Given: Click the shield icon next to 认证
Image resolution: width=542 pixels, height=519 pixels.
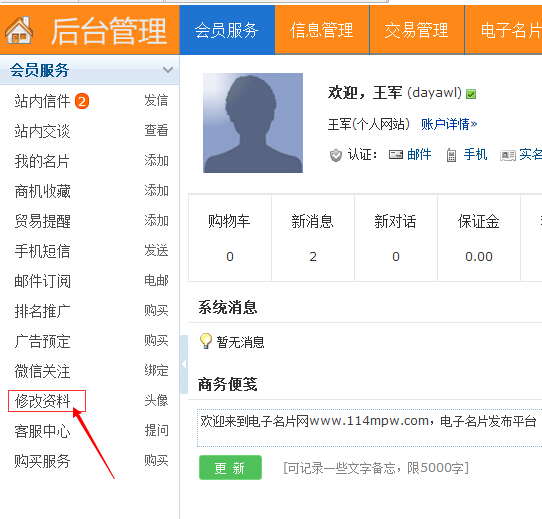Looking at the screenshot, I should point(335,155).
